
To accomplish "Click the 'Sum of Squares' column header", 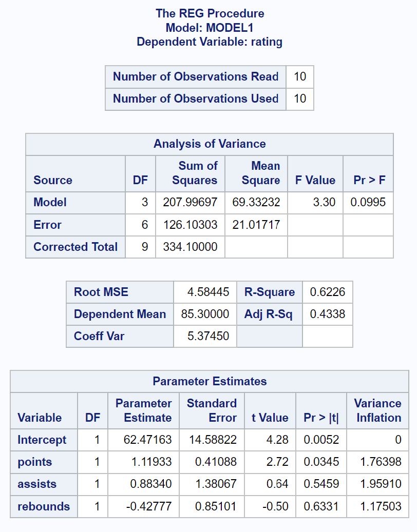I will coord(195,173).
